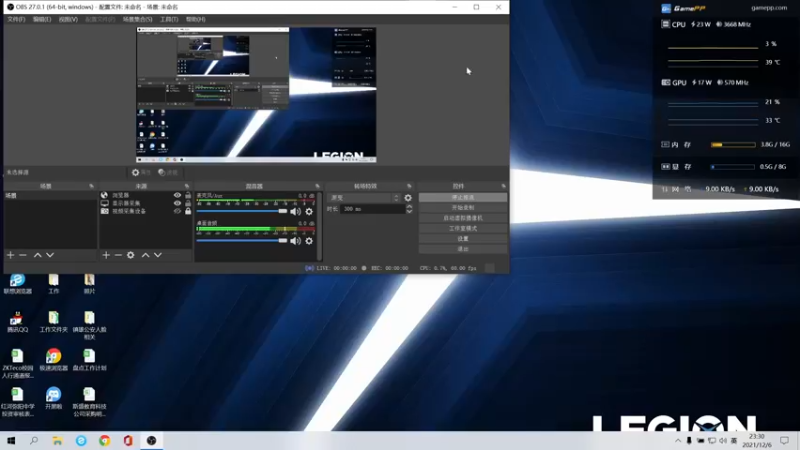Click the 开始录制 button

(x=463, y=208)
